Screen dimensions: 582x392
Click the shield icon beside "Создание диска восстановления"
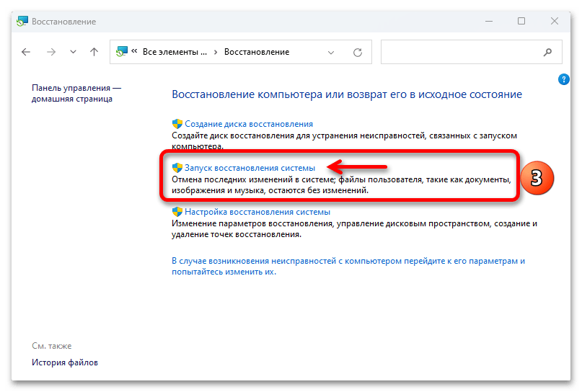tap(177, 124)
